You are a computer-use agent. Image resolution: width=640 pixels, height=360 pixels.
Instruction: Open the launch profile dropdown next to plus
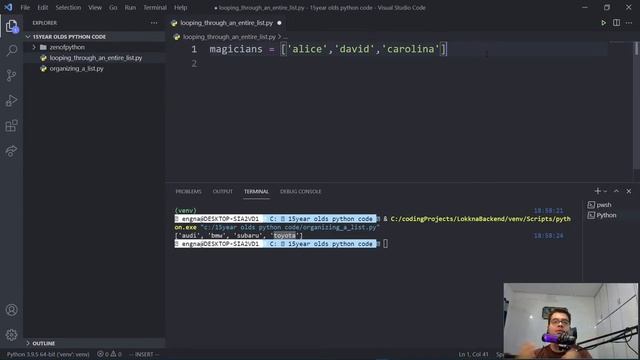[x=605, y=191]
